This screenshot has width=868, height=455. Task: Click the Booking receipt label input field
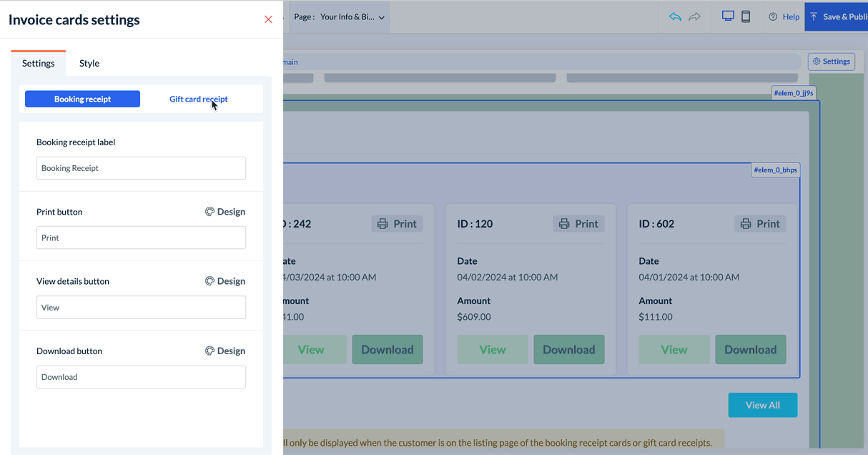point(141,168)
